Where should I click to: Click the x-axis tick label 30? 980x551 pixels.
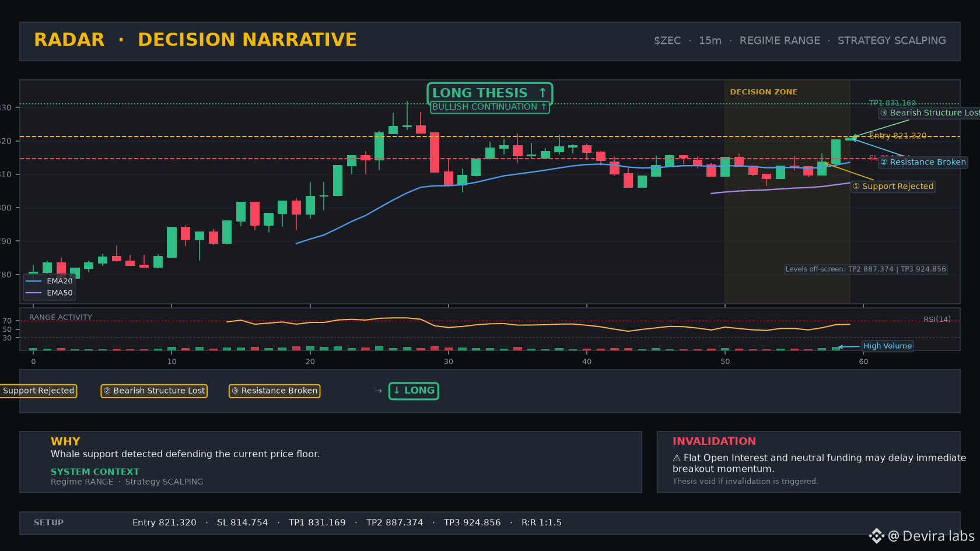tap(448, 362)
